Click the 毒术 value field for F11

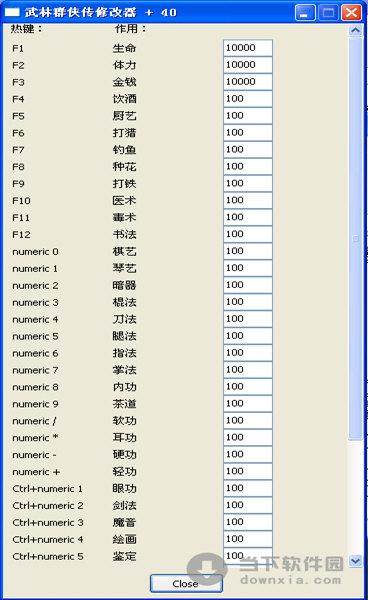(x=248, y=217)
